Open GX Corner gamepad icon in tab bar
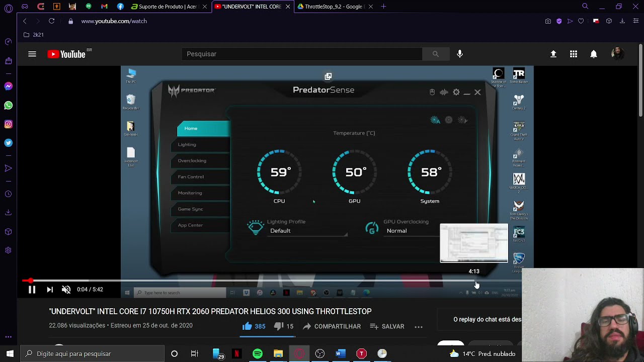Image resolution: width=644 pixels, height=362 pixels. point(25,7)
